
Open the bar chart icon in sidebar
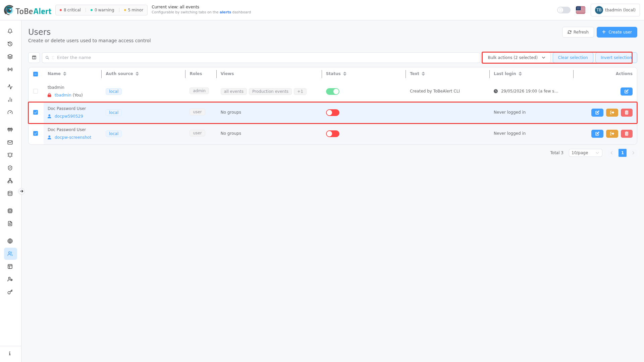click(10, 100)
